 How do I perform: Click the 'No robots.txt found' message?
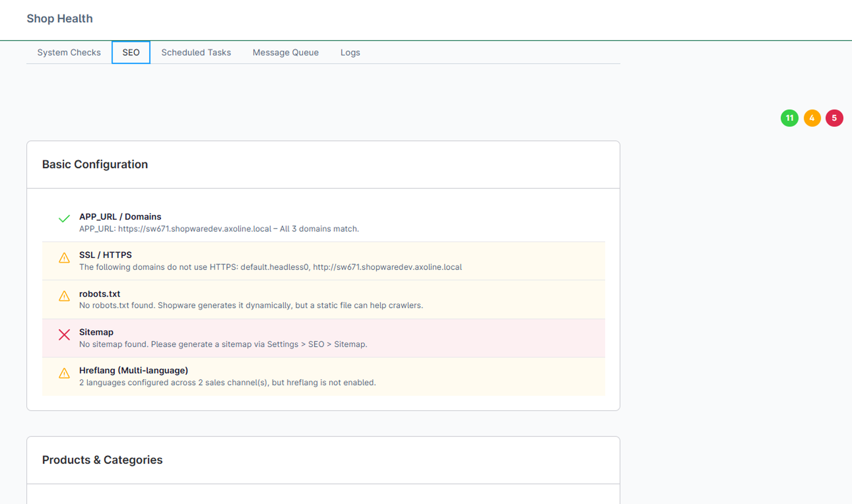tap(251, 305)
